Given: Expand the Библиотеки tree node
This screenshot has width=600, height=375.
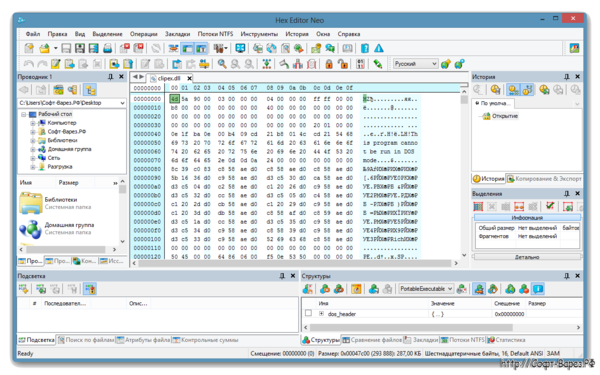Looking at the screenshot, I should coord(33,140).
